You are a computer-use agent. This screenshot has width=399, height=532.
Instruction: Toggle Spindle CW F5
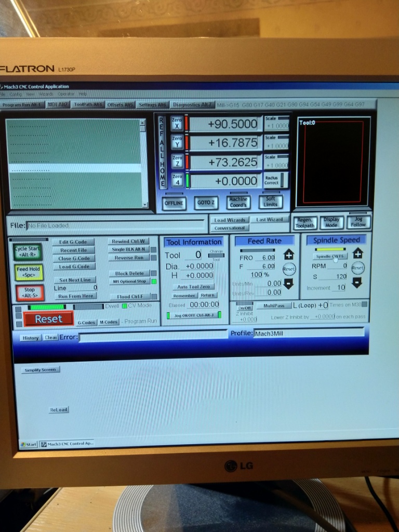coord(330,257)
